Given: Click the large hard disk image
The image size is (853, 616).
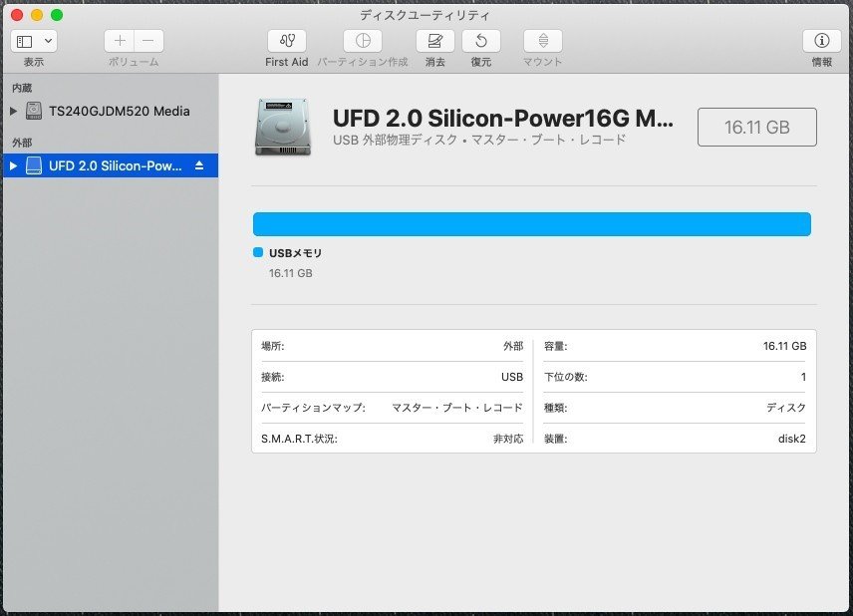Looking at the screenshot, I should 283,128.
